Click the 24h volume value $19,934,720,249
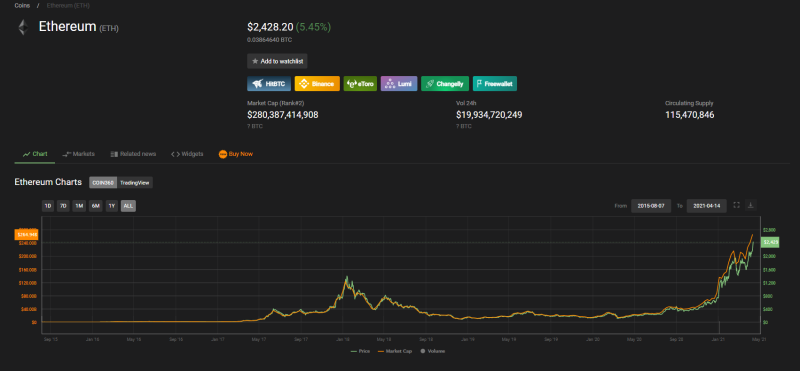The height and width of the screenshot is (371, 800). click(x=489, y=115)
